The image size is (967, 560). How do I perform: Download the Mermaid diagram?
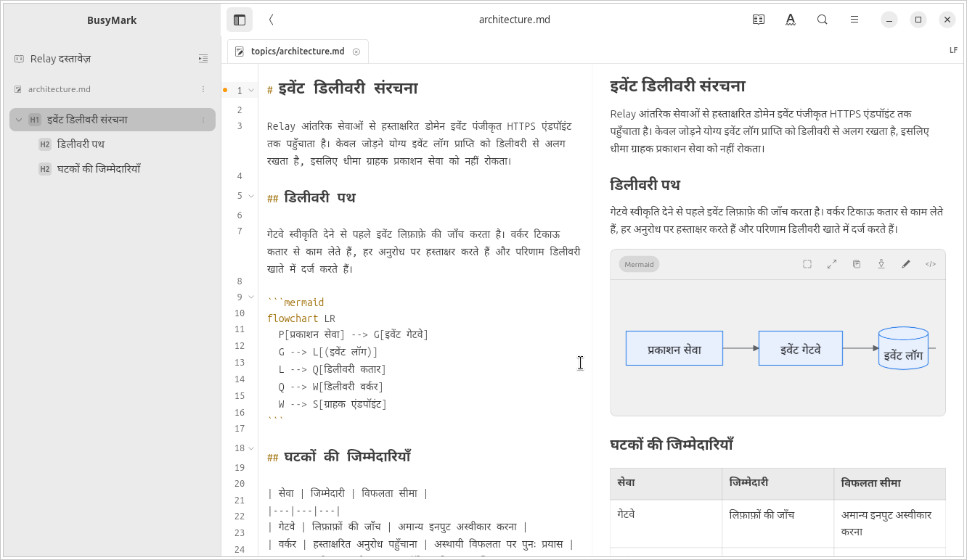click(x=881, y=264)
